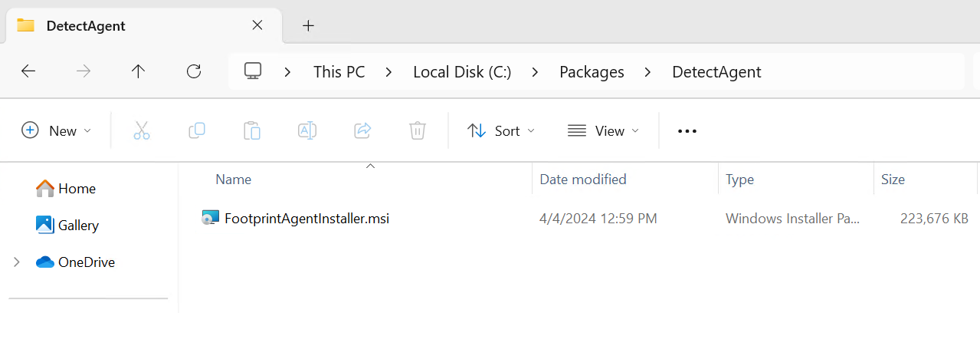This screenshot has width=980, height=346.
Task: Click the DetectAgent tab folder icon
Action: (26, 25)
